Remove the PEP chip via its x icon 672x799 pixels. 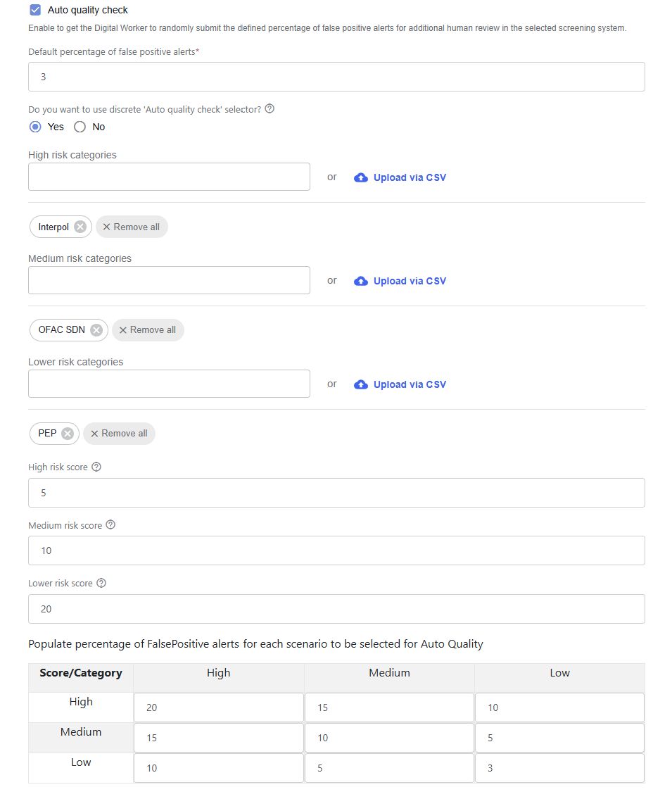coord(68,434)
